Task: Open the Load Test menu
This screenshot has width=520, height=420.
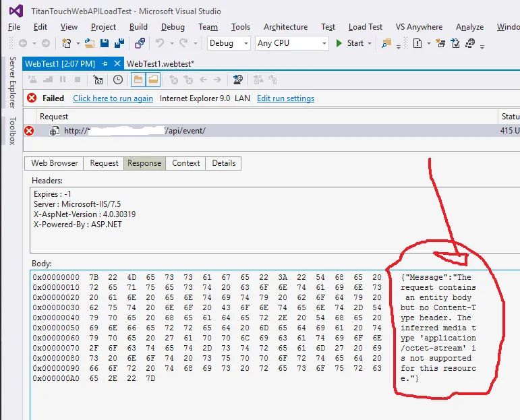Action: [x=366, y=27]
